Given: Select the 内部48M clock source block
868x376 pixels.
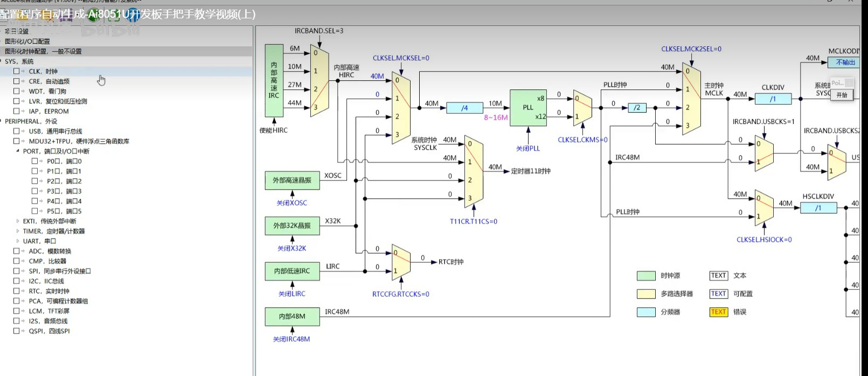Looking at the screenshot, I should click(292, 316).
